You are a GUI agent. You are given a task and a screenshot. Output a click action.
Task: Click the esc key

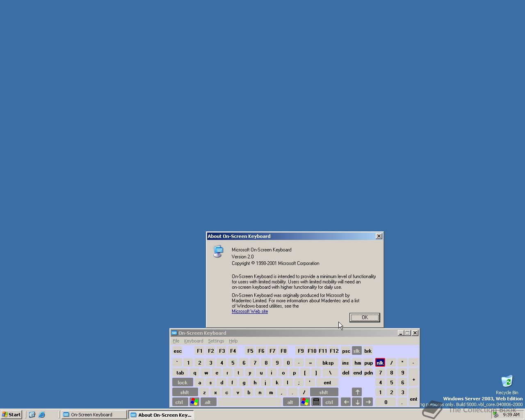pos(178,351)
